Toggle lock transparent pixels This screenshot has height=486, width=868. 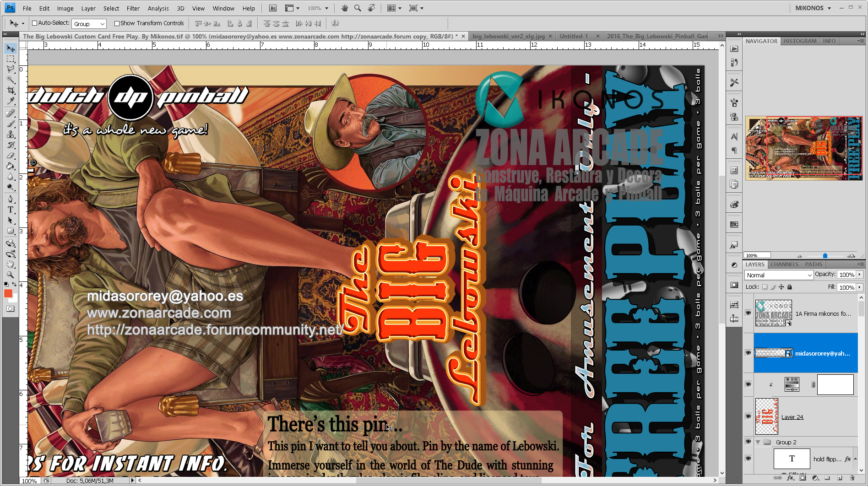coord(765,287)
